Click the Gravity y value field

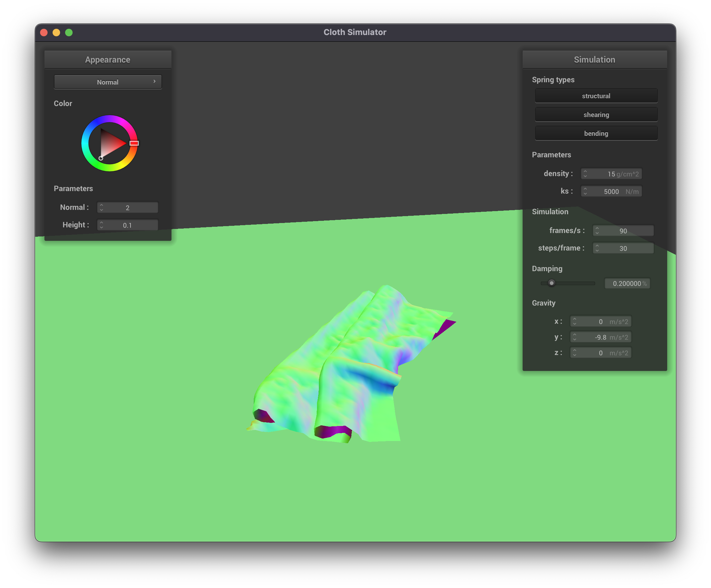pos(601,337)
